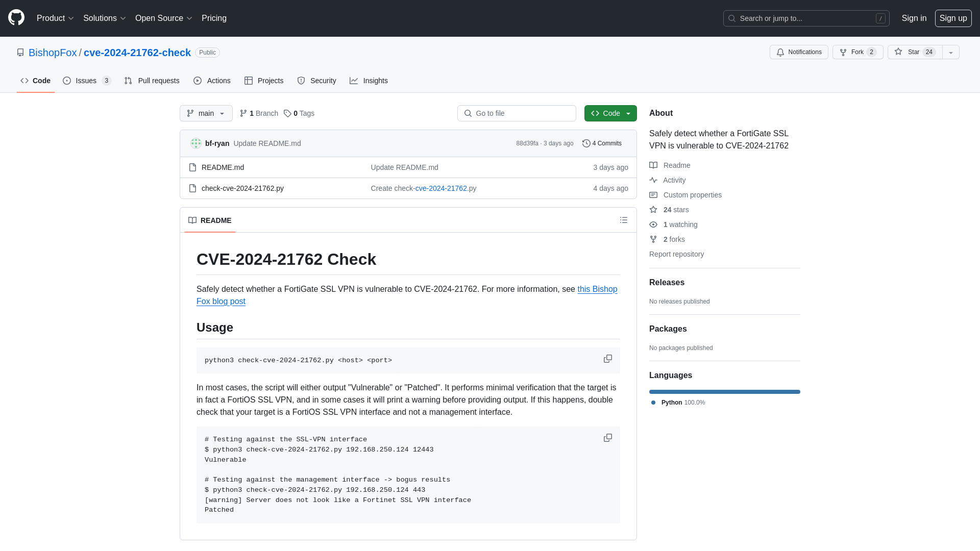Open the Packages section heading

point(668,329)
